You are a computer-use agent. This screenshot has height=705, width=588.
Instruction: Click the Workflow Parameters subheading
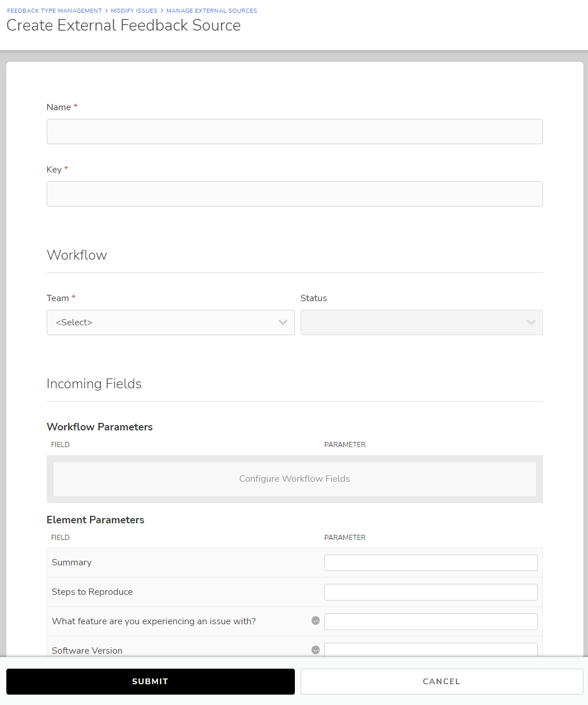click(x=100, y=427)
